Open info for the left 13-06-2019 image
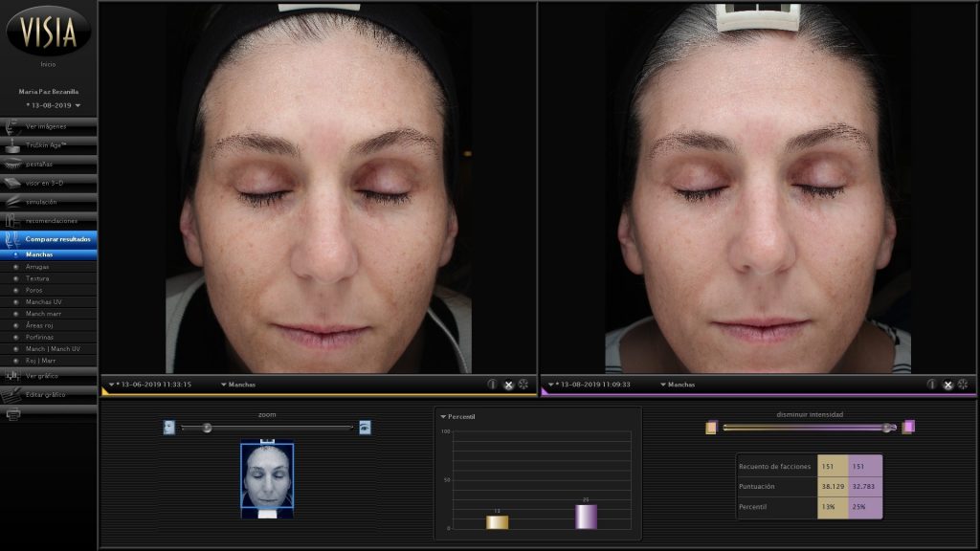980x551 pixels. click(493, 385)
